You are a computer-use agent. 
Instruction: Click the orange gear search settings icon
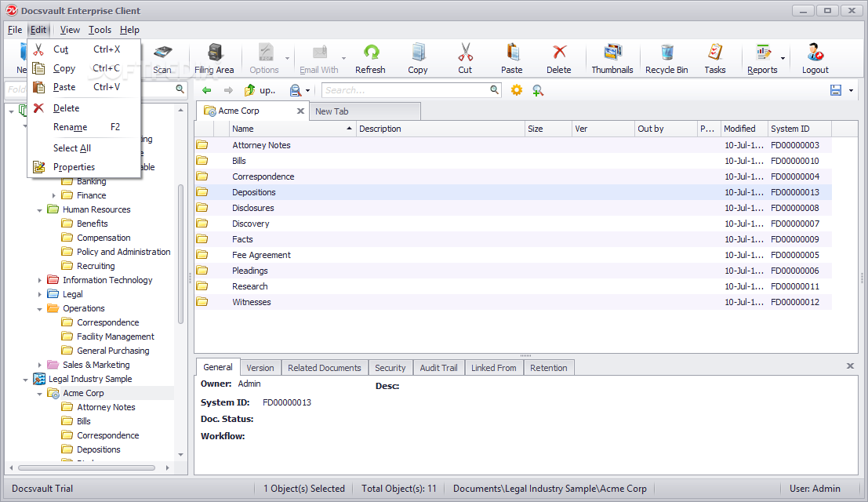point(517,90)
